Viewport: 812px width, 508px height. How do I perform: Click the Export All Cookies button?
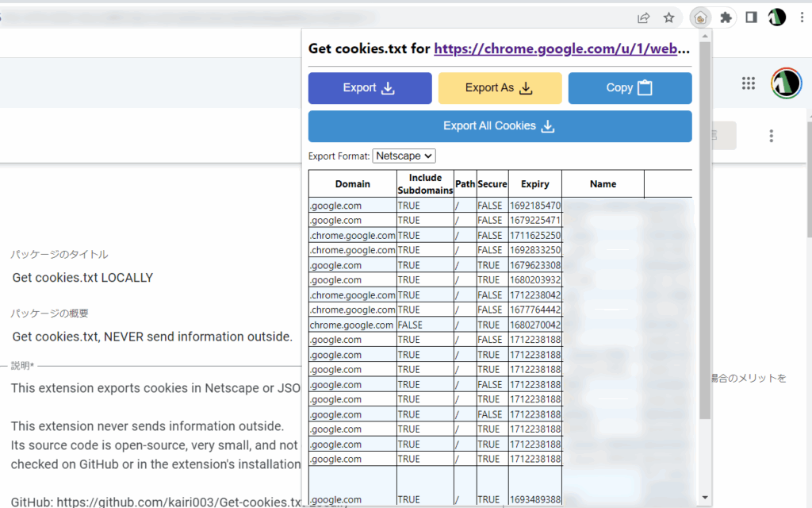tap(500, 126)
